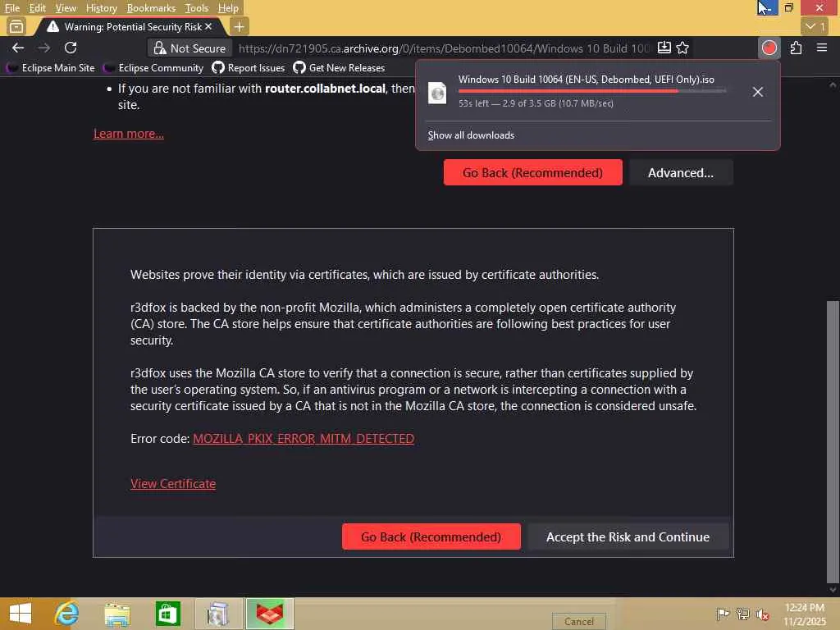Open the Windows Start button
This screenshot has width=840, height=630.
coord(21,614)
